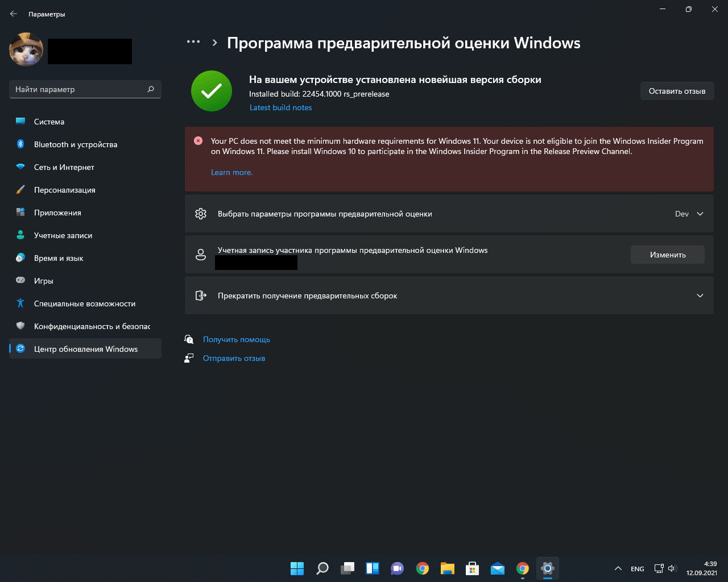728x582 pixels.
Task: Open Система settings section
Action: (85, 122)
